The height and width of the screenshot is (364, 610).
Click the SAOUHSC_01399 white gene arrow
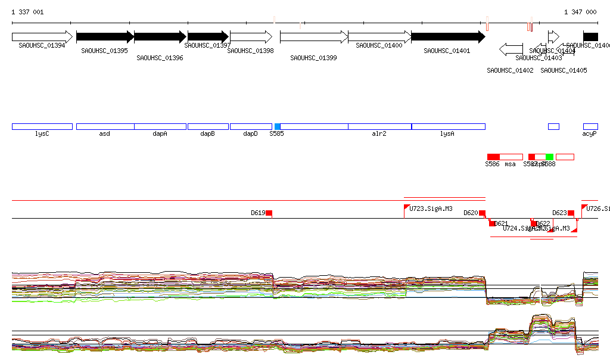pyautogui.click(x=314, y=37)
